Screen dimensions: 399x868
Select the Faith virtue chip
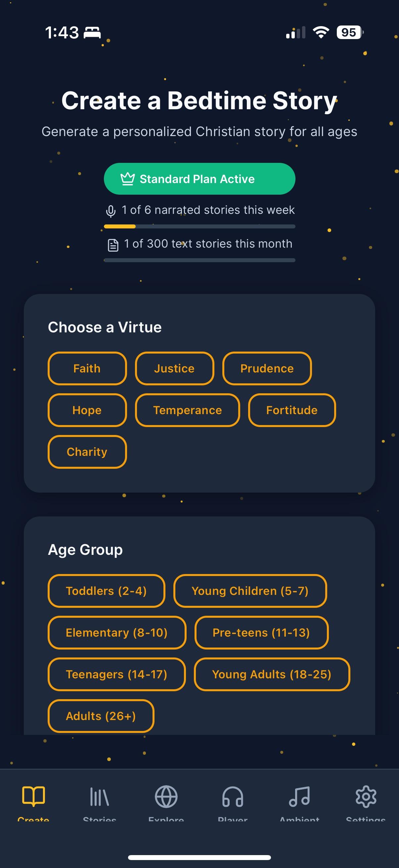(87, 368)
